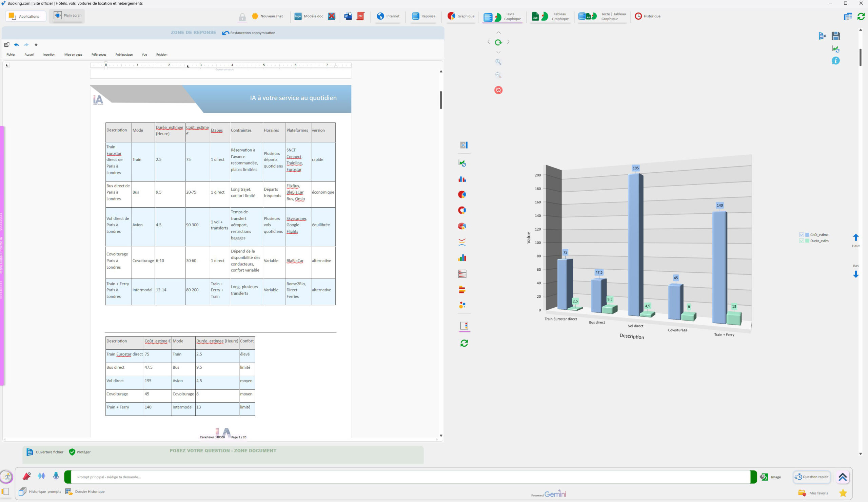This screenshot has height=502, width=868.
Task: Uncheck the Durée_estimee legend checkbox
Action: (801, 241)
